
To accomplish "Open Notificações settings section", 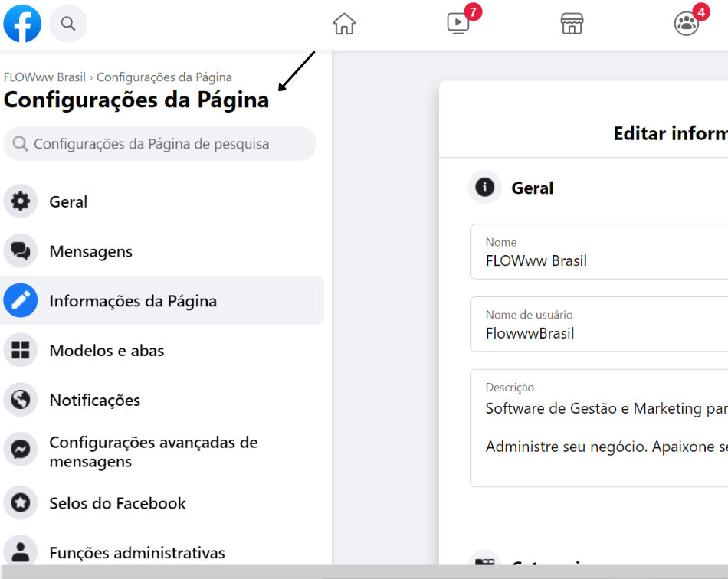I will coord(162,400).
